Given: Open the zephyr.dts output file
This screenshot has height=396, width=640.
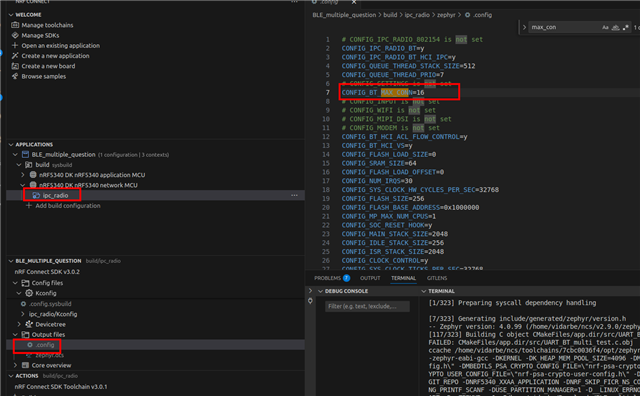Looking at the screenshot, I should point(49,355).
